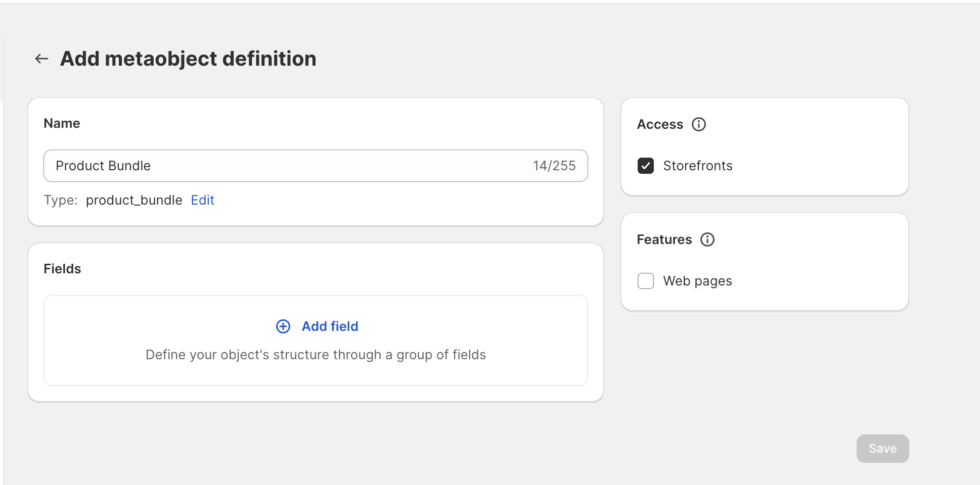
Task: Click the 'Define your object's structure' description
Action: [316, 355]
